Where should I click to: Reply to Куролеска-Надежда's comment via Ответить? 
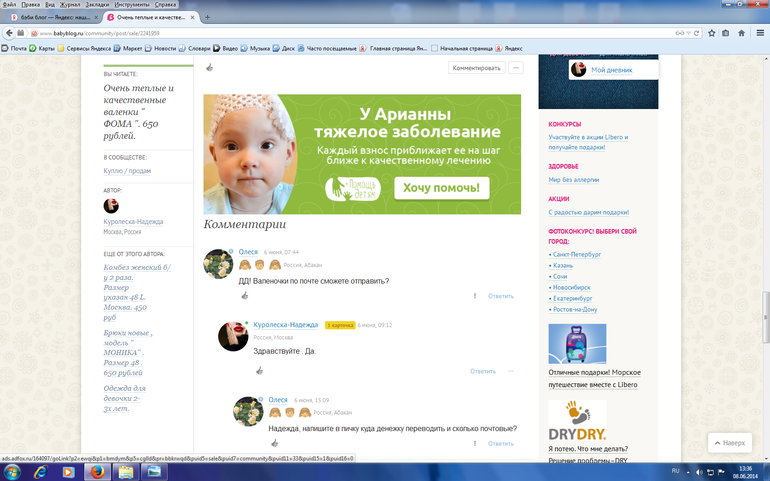point(483,371)
